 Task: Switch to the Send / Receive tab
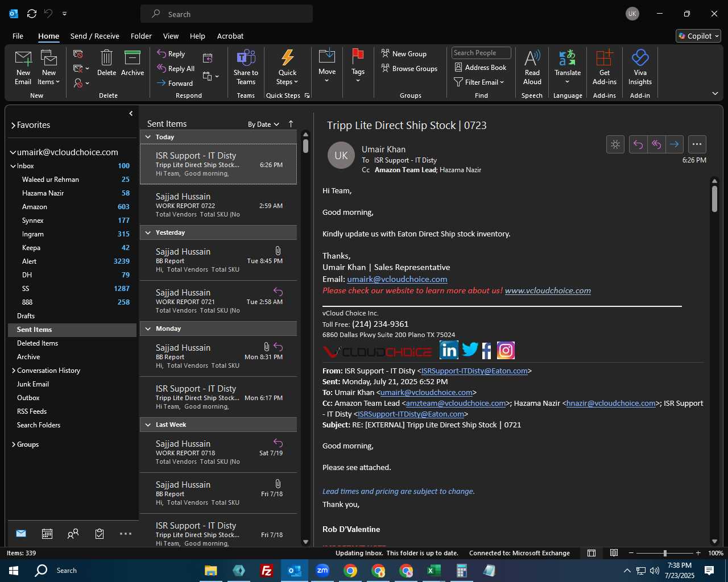[95, 36]
